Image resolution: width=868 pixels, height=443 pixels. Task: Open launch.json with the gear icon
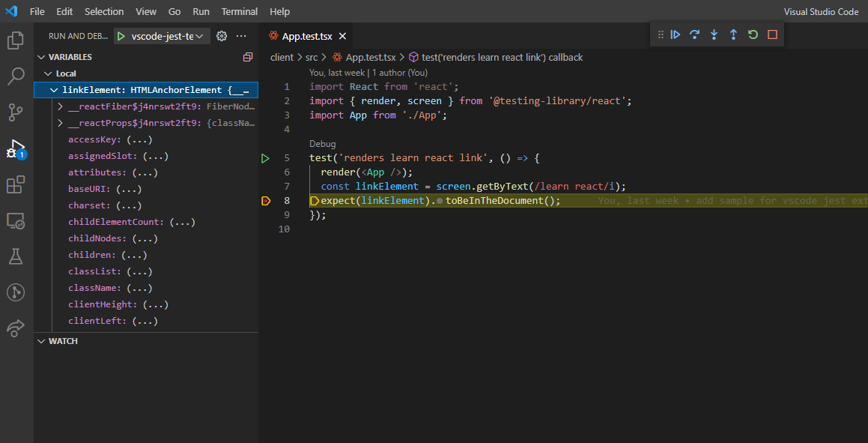pos(222,36)
